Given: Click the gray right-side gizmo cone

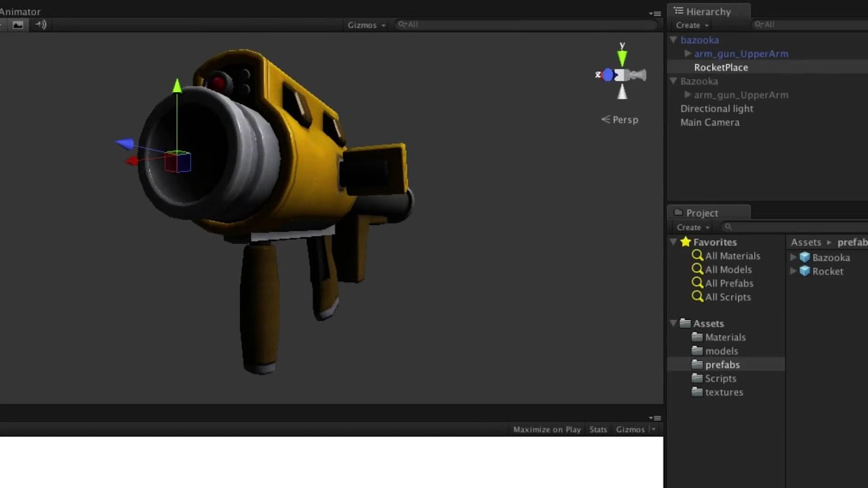Looking at the screenshot, I should (638, 75).
